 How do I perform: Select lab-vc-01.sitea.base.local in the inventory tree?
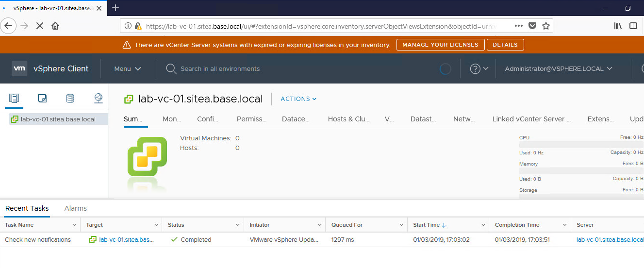58,119
